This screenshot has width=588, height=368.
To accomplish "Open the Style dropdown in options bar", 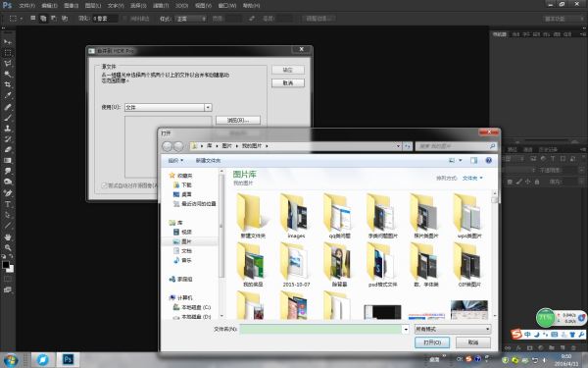I will [x=190, y=19].
